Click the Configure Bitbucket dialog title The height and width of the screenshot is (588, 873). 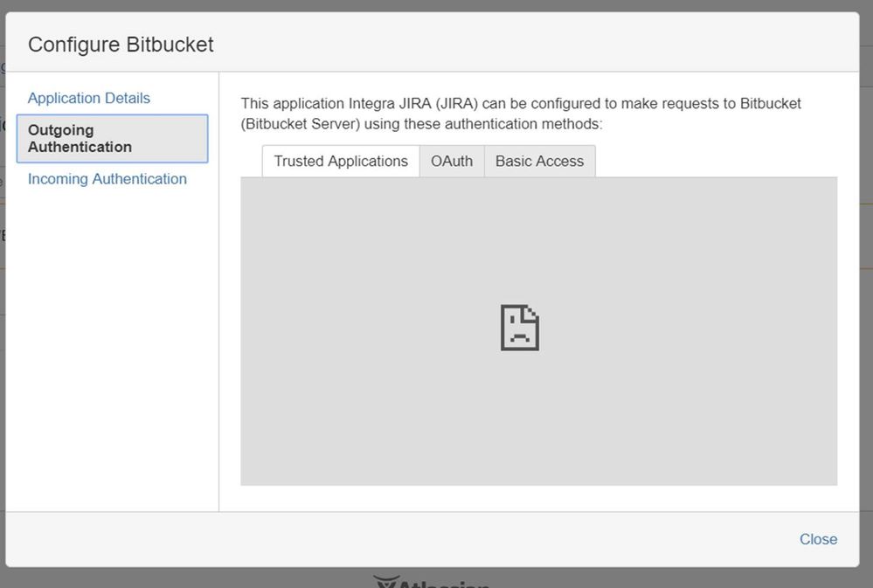pyautogui.click(x=121, y=45)
